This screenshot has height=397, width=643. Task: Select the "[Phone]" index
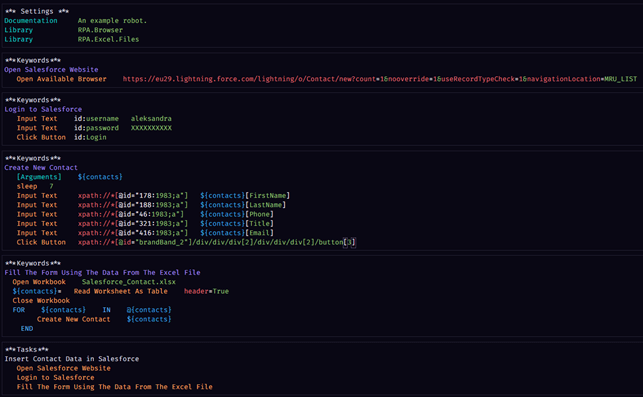pos(259,214)
